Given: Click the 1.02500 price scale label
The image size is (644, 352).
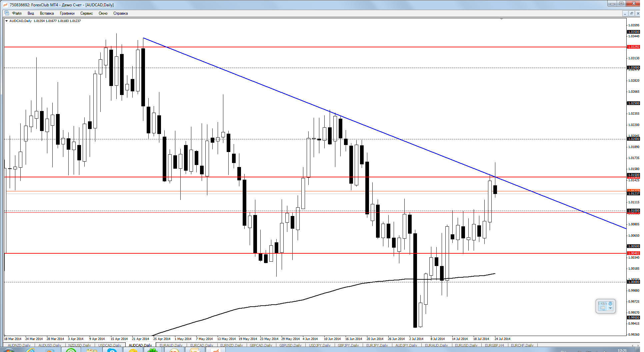Looking at the screenshot, I should click(634, 103).
